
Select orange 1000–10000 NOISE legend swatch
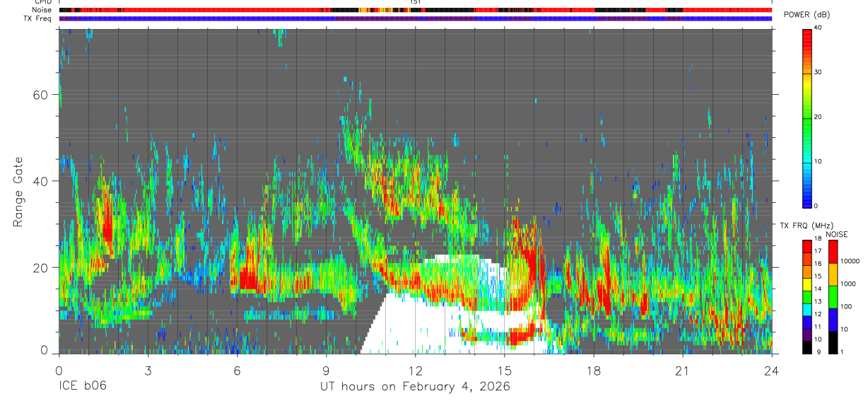pyautogui.click(x=833, y=274)
